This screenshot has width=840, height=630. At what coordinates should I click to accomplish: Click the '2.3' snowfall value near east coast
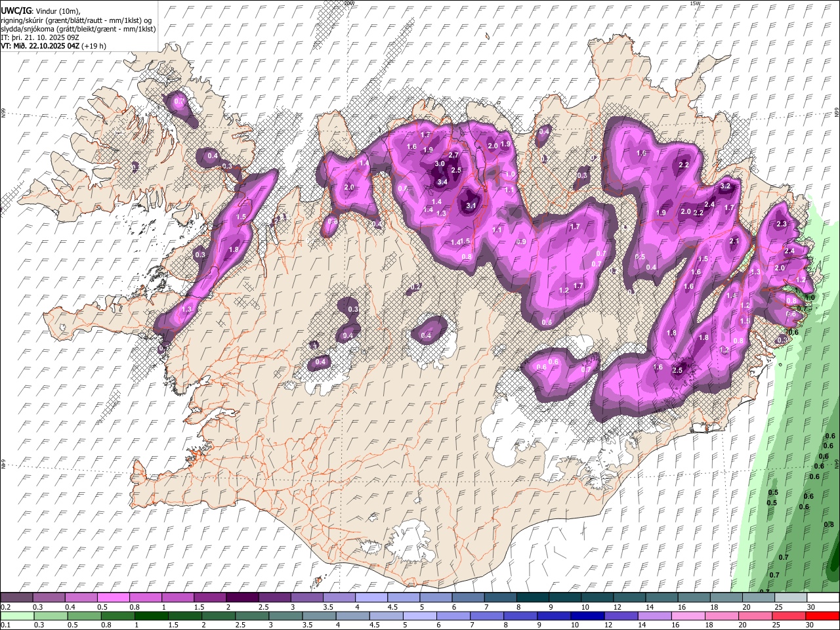tap(782, 224)
